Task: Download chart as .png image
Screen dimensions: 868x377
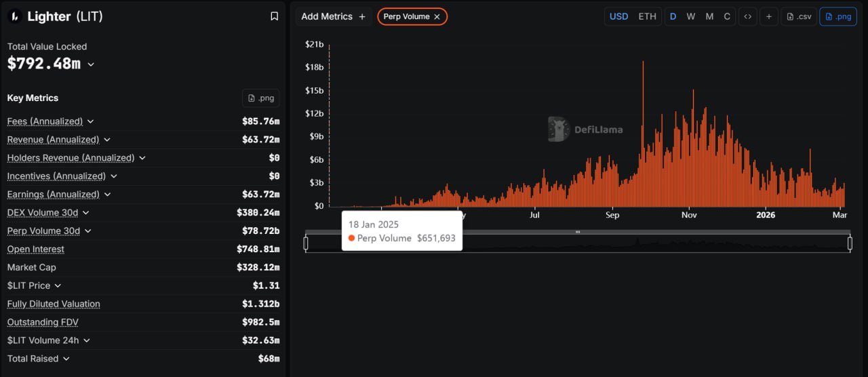Action: [837, 16]
